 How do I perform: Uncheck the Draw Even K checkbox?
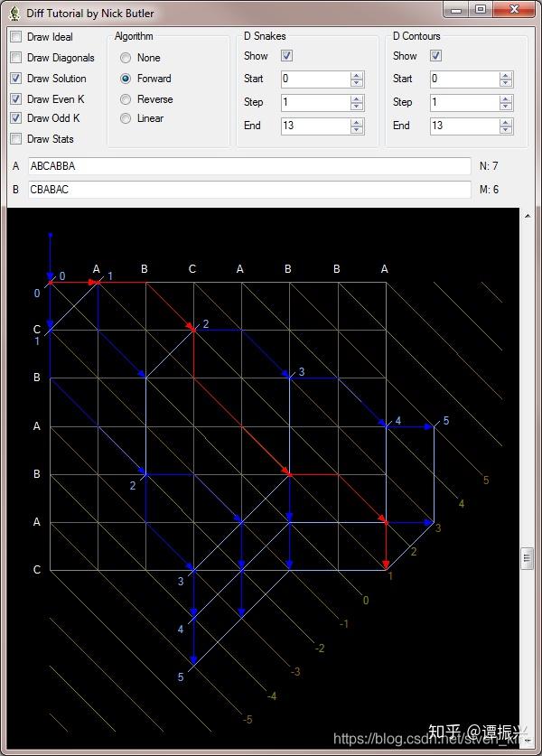(x=16, y=98)
